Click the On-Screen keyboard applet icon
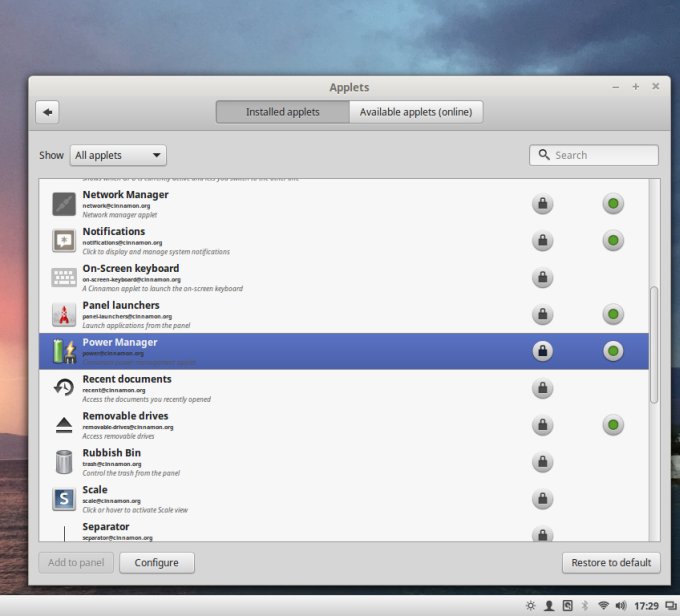680x616 pixels. [64, 278]
